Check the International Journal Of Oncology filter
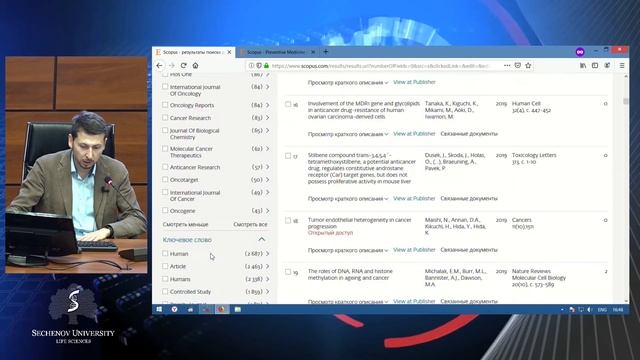This screenshot has width=640, height=360. pyautogui.click(x=165, y=87)
